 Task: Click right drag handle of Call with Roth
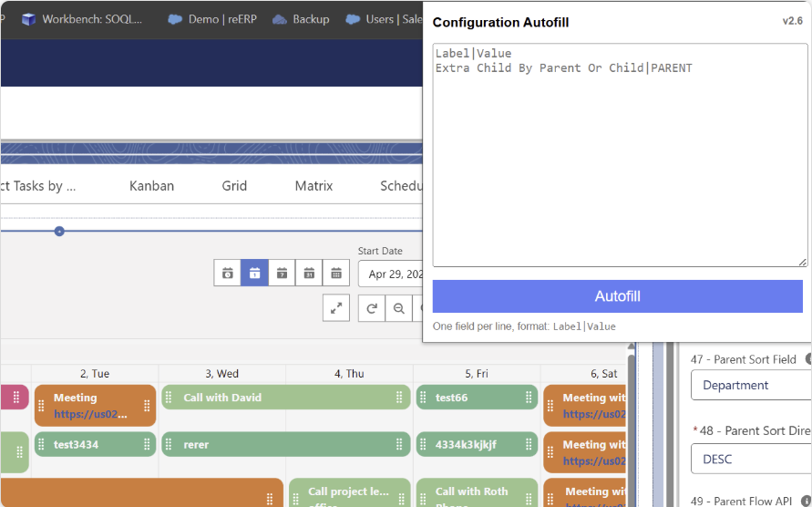[529, 499]
